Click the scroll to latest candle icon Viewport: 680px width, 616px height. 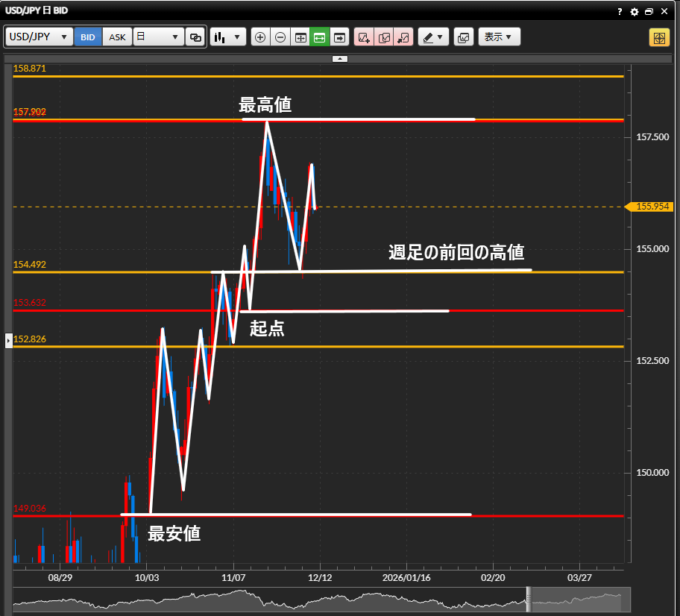[x=340, y=37]
